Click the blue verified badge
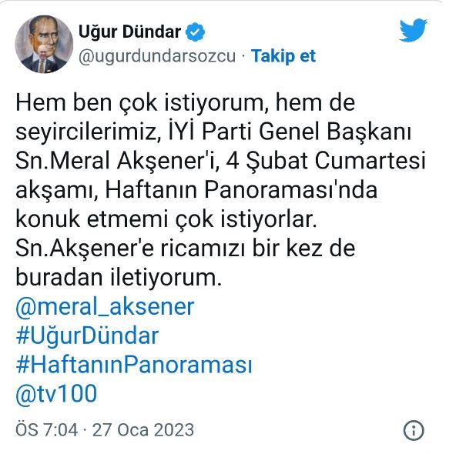 pyautogui.click(x=195, y=32)
